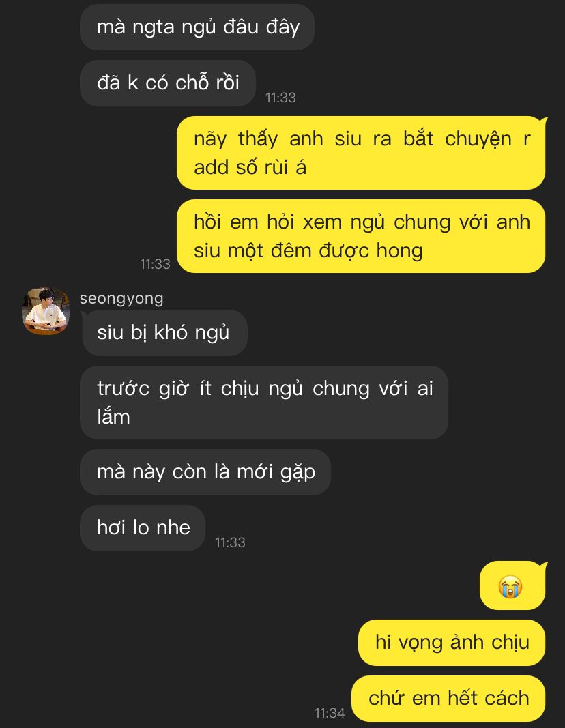Tap the 11:33 timestamp next to 'hơi lo nhe'

pyautogui.click(x=230, y=542)
